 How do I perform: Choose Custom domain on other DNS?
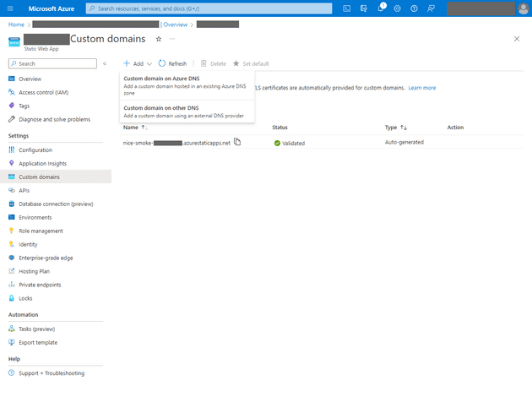(187, 112)
